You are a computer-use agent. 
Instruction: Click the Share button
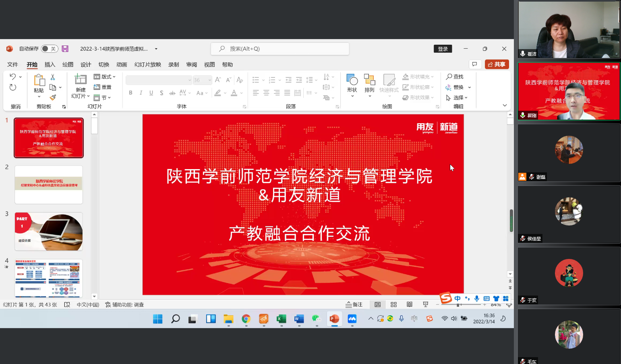tap(497, 64)
